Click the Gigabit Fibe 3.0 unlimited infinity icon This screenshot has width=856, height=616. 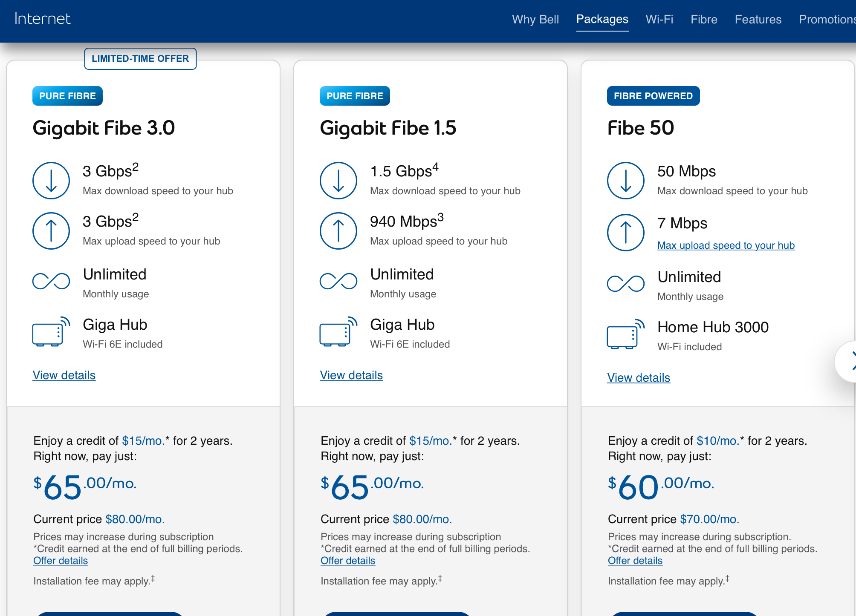tap(51, 281)
